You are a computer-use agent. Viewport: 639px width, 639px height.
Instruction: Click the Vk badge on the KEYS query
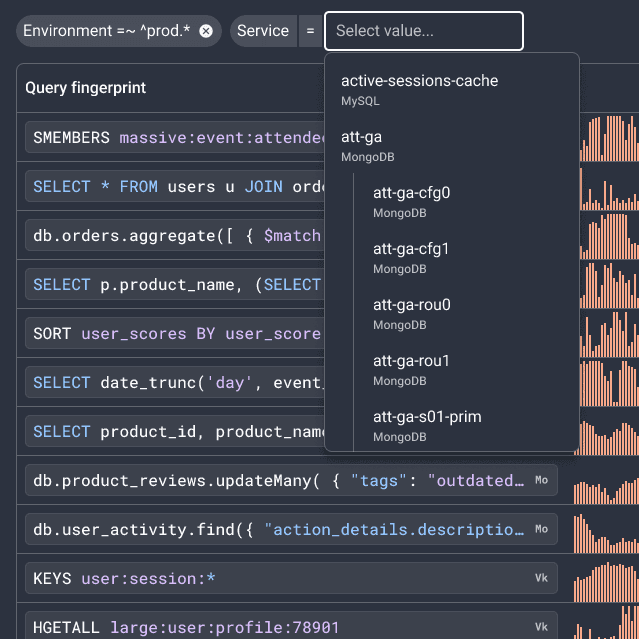(x=541, y=578)
